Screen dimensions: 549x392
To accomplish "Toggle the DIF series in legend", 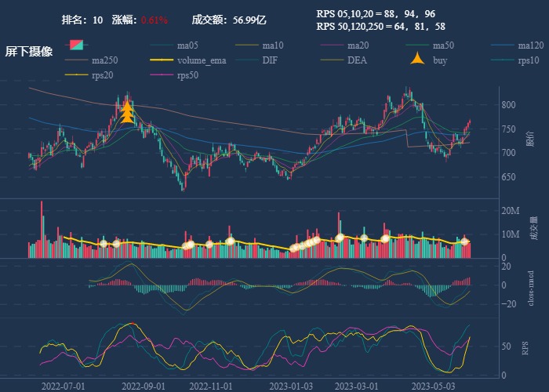I will tap(269, 60).
